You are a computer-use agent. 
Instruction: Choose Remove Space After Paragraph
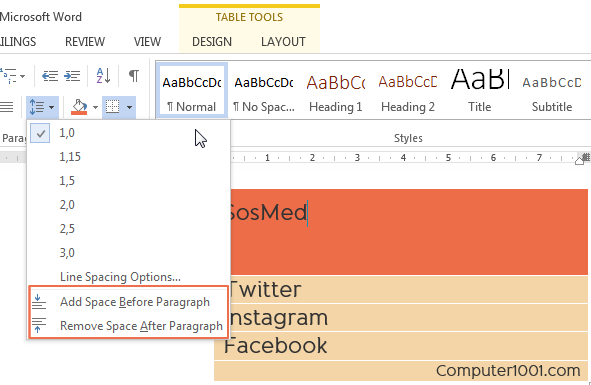[129, 326]
